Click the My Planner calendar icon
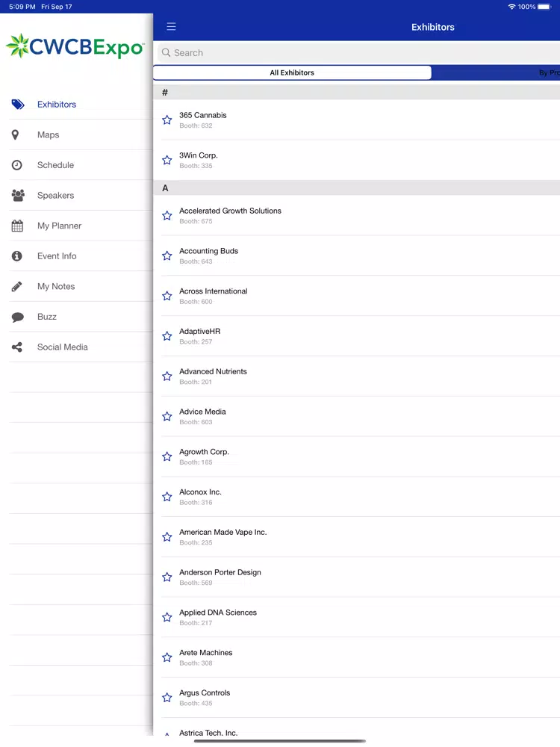Screen dimensions: 560x747 [17, 226]
